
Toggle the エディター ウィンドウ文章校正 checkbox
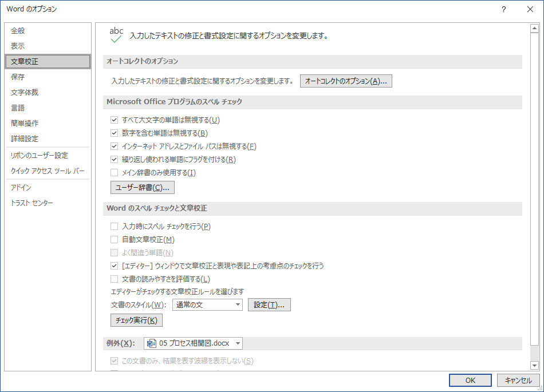(x=114, y=266)
